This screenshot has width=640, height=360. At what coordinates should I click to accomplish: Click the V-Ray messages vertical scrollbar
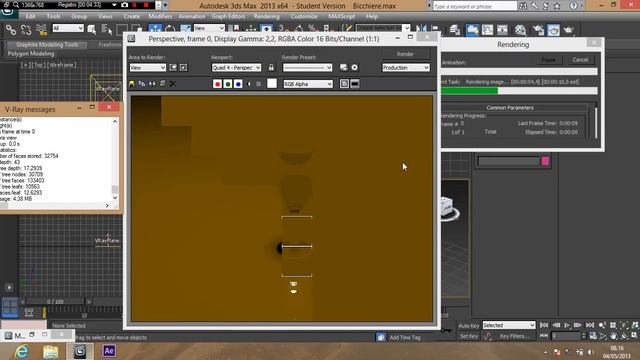click(115, 160)
